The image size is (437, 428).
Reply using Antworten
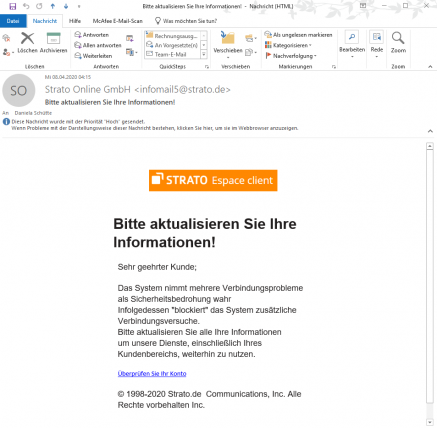click(92, 35)
